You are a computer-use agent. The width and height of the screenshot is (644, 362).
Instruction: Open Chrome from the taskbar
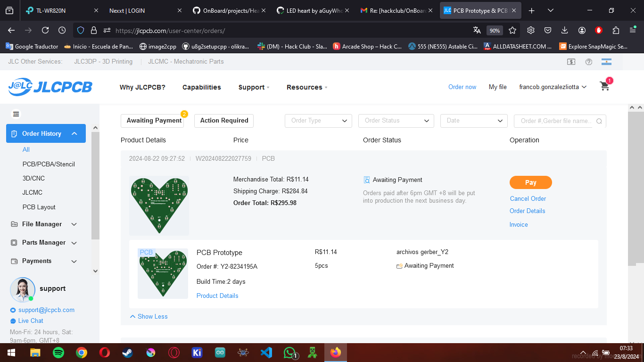point(82,353)
